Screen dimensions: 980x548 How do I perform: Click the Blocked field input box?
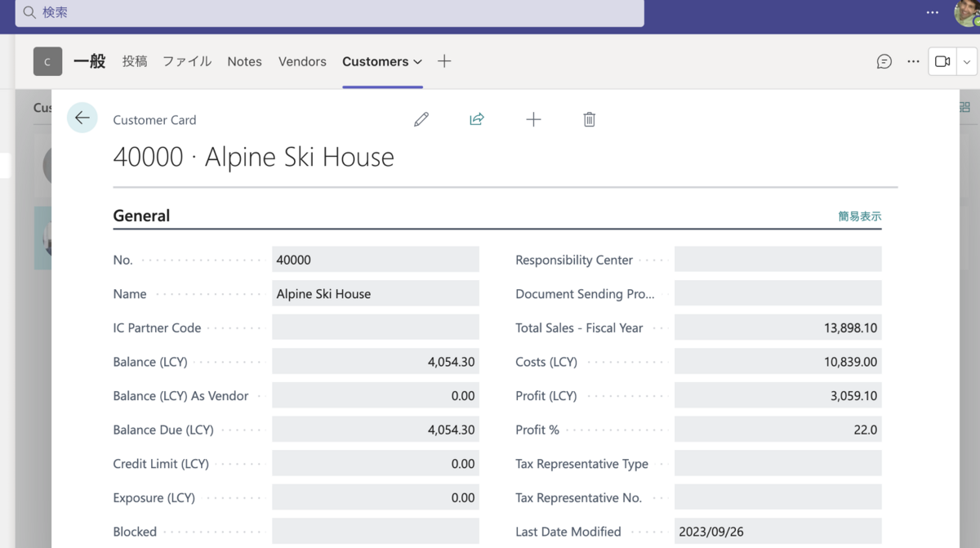[x=375, y=531]
